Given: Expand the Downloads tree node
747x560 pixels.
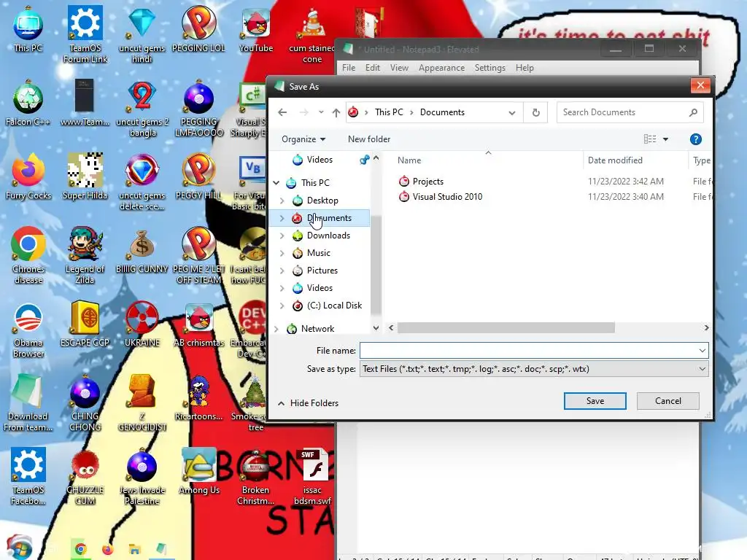Looking at the screenshot, I should pyautogui.click(x=282, y=236).
